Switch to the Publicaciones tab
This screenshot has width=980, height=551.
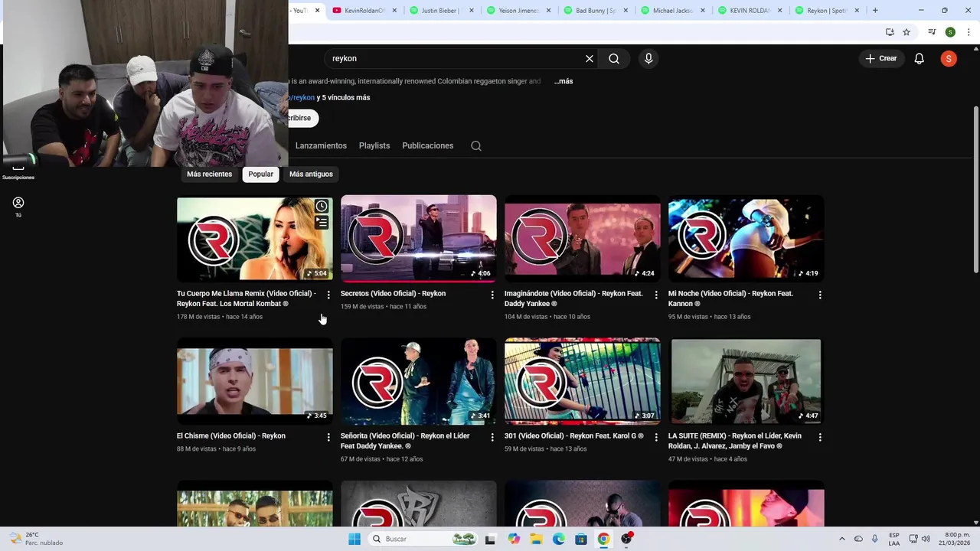tap(428, 145)
